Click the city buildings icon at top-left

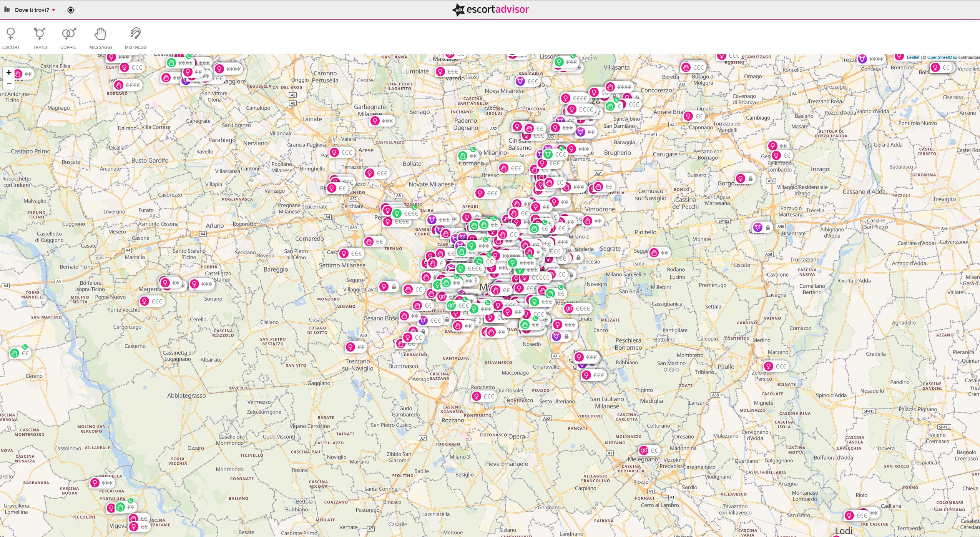(x=7, y=9)
